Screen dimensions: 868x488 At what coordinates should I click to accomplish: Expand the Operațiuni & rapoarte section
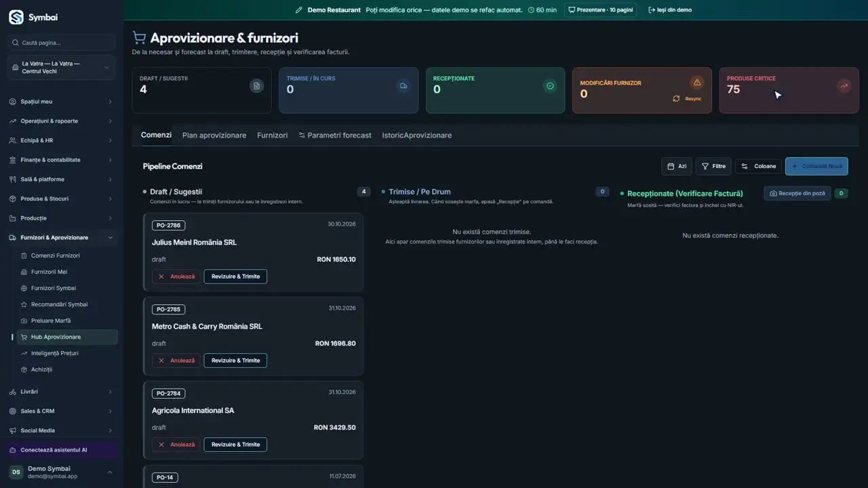[61, 121]
